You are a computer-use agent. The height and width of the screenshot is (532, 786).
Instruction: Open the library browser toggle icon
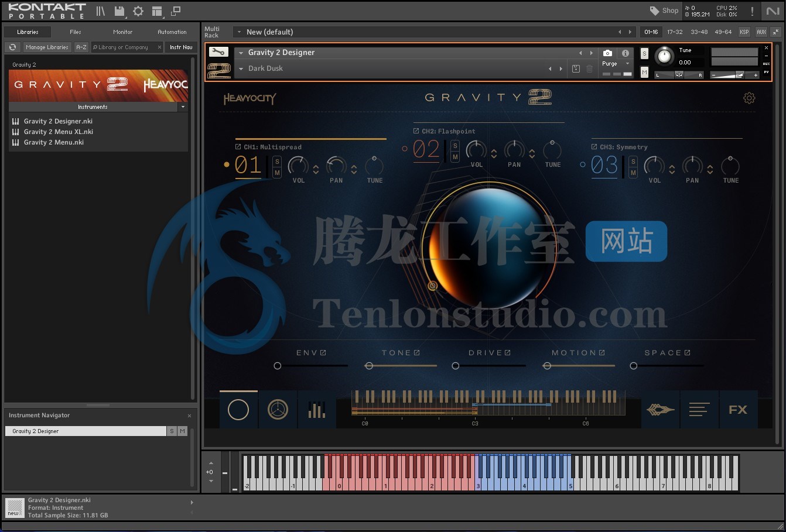click(101, 11)
